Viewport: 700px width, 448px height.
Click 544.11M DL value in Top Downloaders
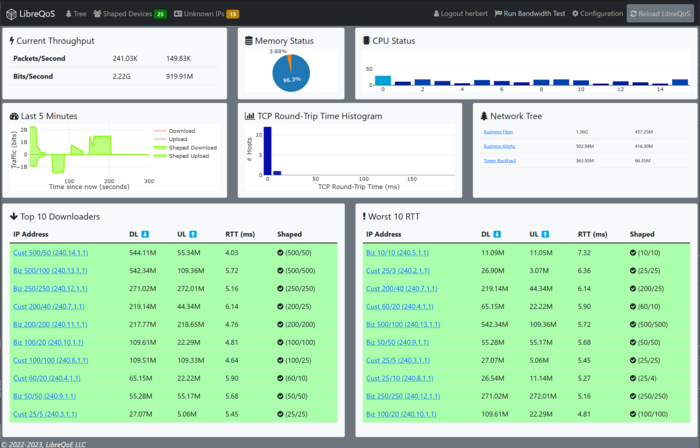pos(143,253)
